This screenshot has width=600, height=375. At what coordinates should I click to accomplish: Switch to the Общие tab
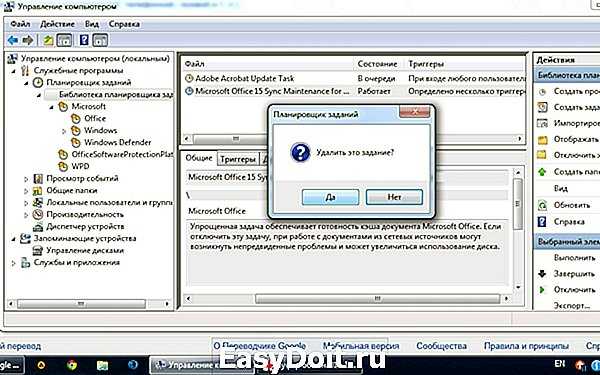pos(199,158)
